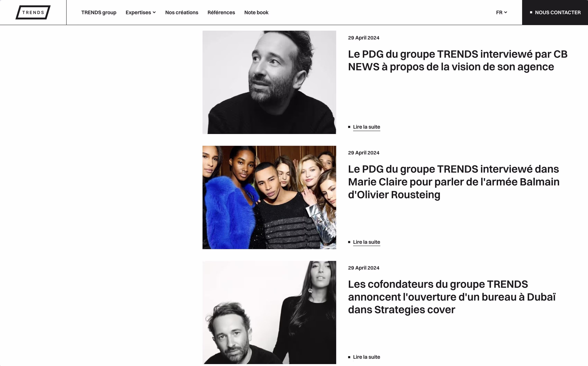
Task: Open the Références menu item
Action: pyautogui.click(x=221, y=12)
